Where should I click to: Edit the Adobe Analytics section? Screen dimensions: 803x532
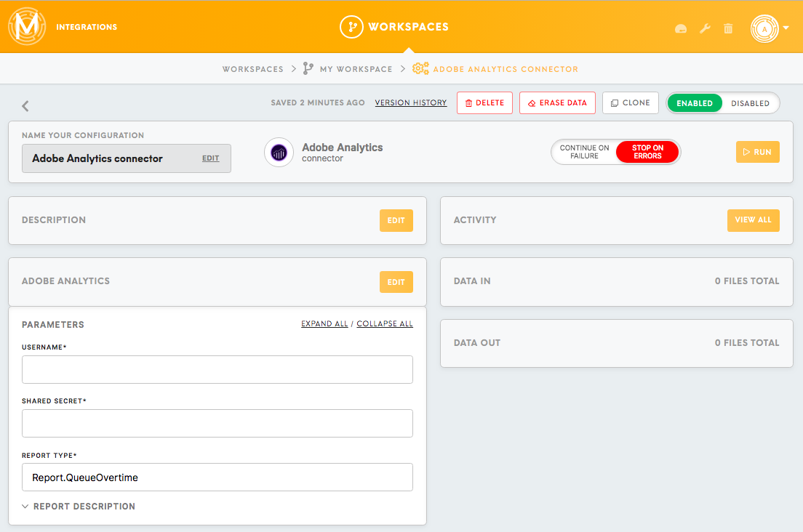396,282
